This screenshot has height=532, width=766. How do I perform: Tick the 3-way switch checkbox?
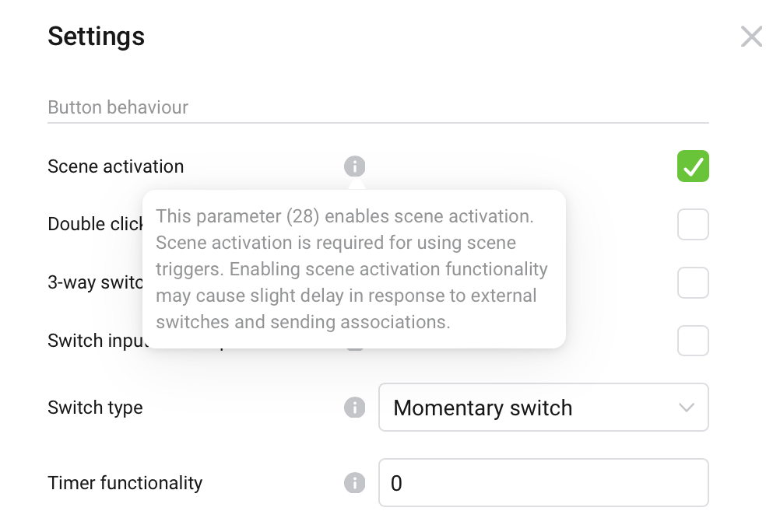click(693, 283)
